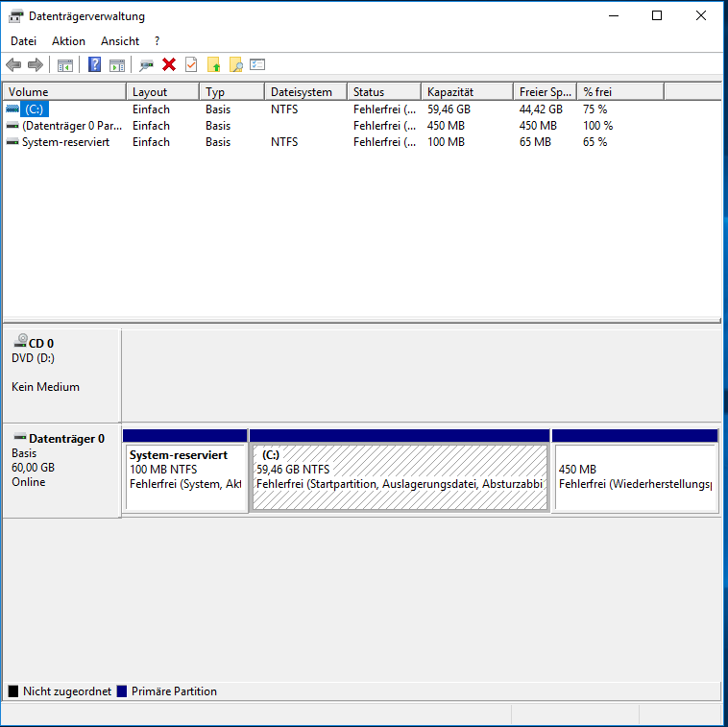The width and height of the screenshot is (728, 727).
Task: Click the document checkmark properties icon
Action: click(191, 64)
